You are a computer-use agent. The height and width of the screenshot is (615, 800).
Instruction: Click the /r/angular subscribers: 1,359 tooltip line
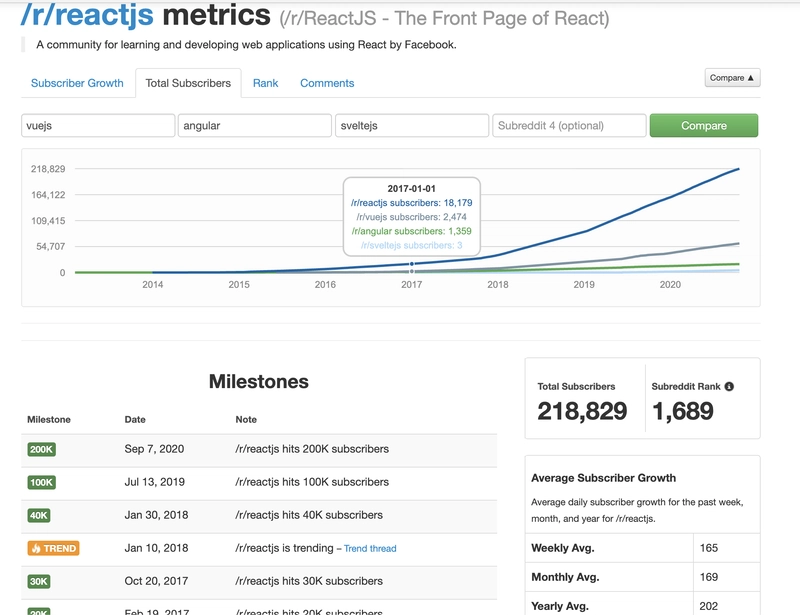click(412, 231)
